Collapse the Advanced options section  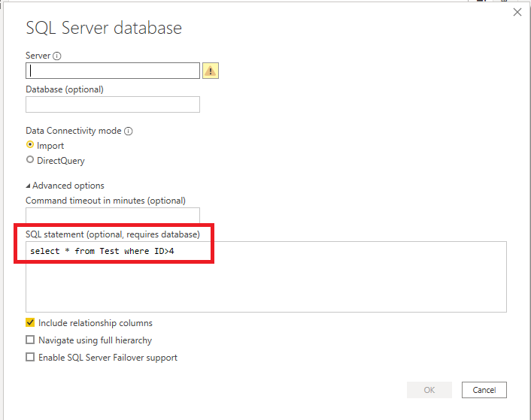coord(28,186)
